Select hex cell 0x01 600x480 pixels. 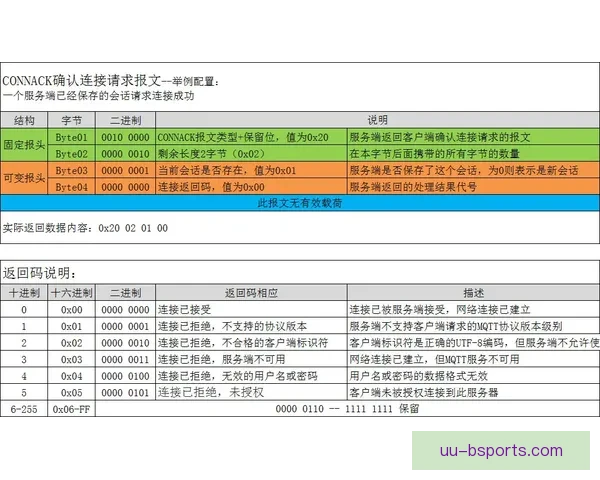[x=72, y=326]
